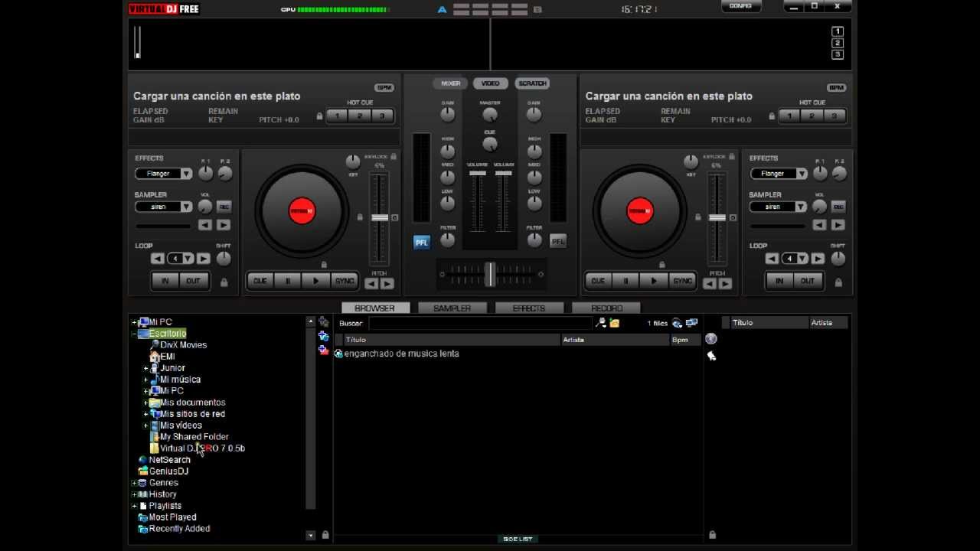Click the right deck play button
This screenshot has width=980, height=551.
click(x=653, y=281)
